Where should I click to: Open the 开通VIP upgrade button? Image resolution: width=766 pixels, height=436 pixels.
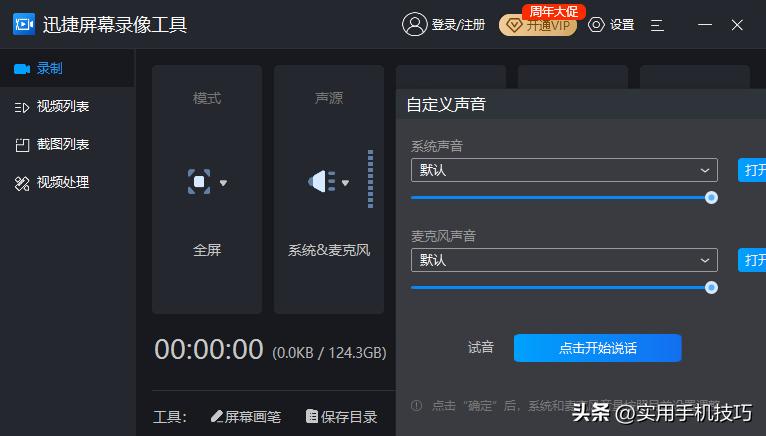[538, 25]
